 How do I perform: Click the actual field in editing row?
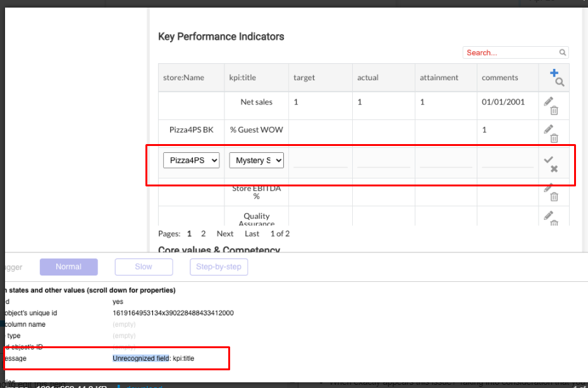pos(384,161)
